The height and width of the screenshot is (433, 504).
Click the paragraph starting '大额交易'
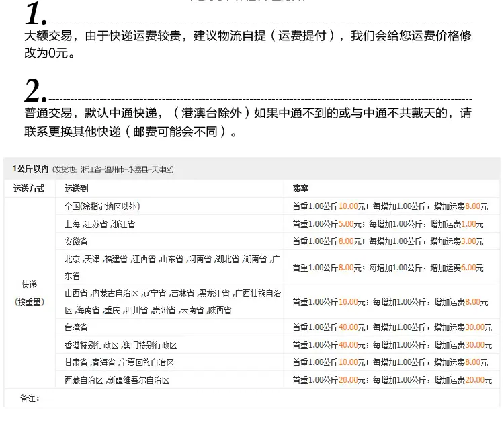[x=248, y=44]
